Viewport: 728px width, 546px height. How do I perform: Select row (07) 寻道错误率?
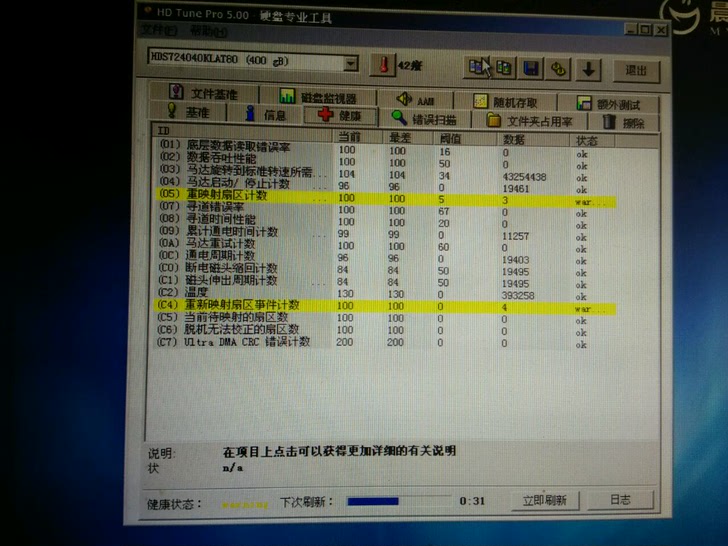pyautogui.click(x=384, y=210)
